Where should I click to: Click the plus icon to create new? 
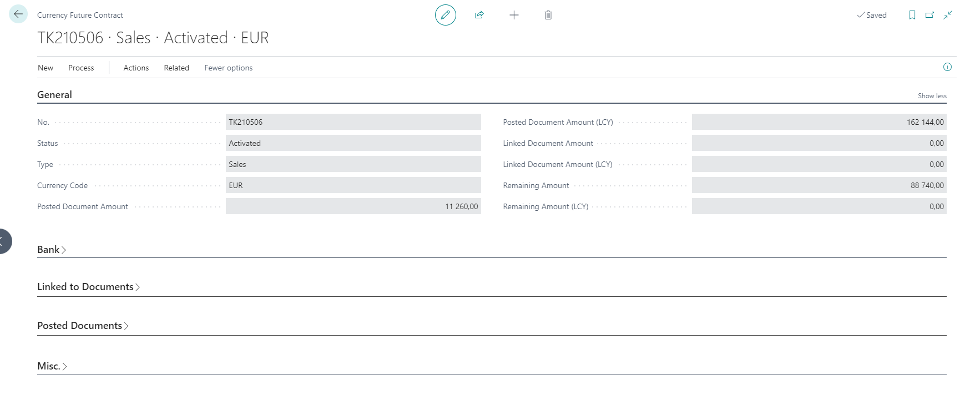[514, 15]
